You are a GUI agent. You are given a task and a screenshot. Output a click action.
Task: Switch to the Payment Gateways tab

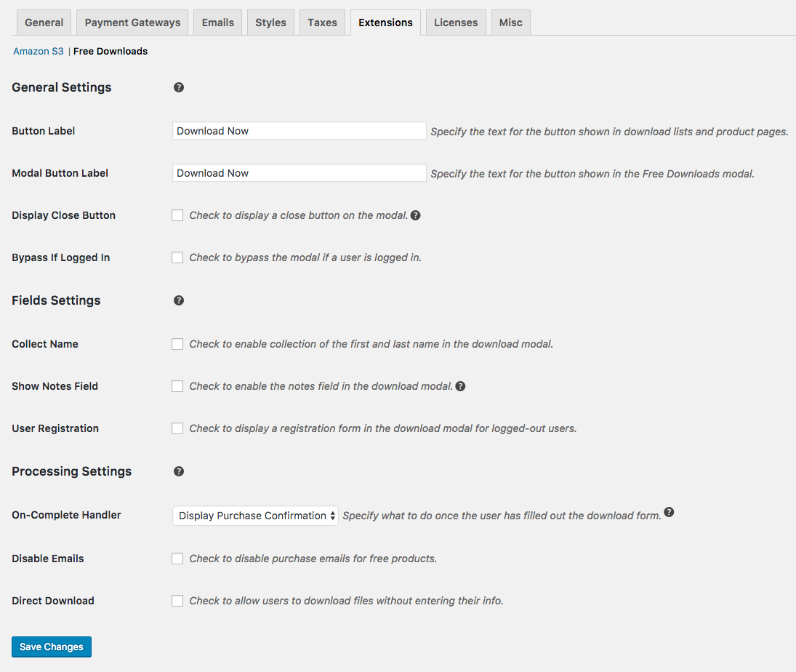pyautogui.click(x=132, y=23)
